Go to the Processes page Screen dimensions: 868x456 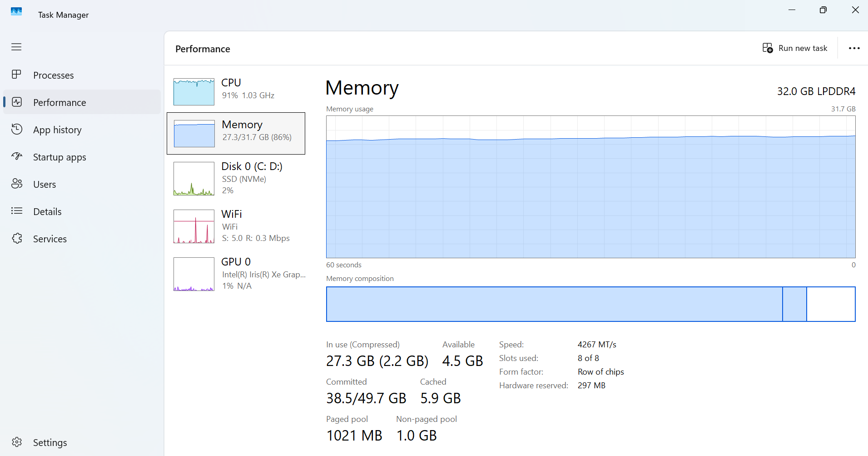point(82,75)
